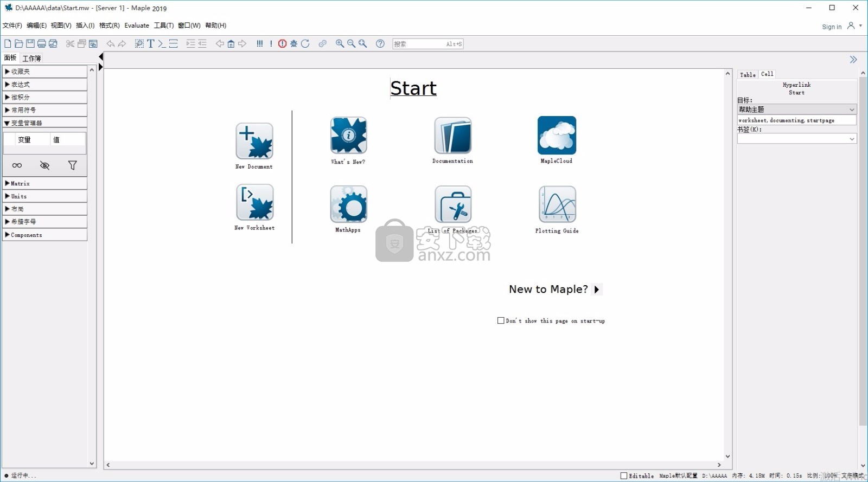Open print preview from the toolbar
Image resolution: width=868 pixels, height=482 pixels.
tap(53, 43)
